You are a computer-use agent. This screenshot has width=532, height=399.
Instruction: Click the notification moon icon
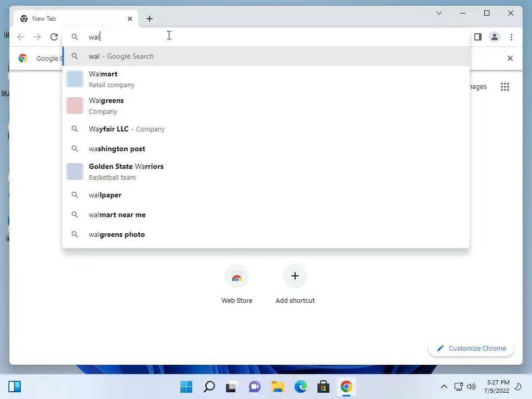tap(518, 387)
